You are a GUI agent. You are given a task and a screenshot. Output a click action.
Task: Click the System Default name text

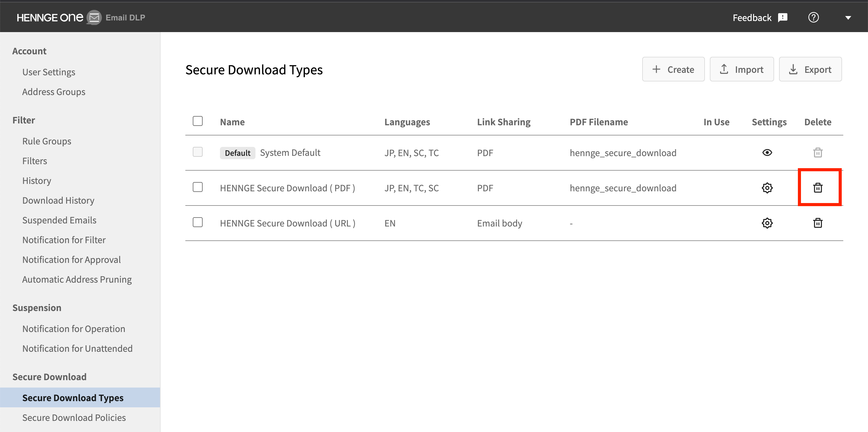290,153
